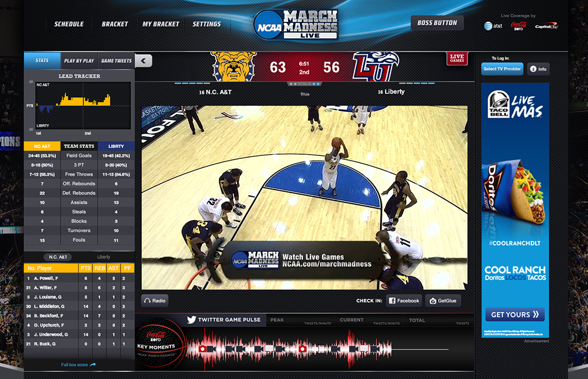The height and width of the screenshot is (379, 588).
Task: Click the Boss Button
Action: click(x=437, y=23)
